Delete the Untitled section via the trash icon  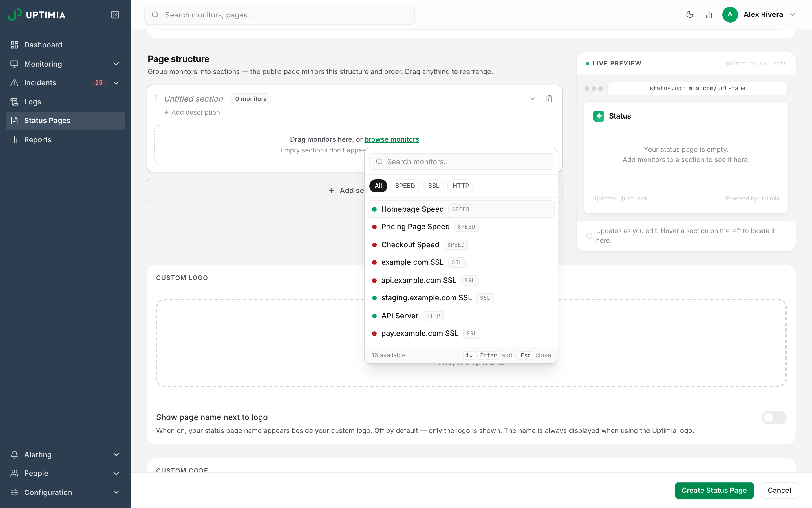coord(549,99)
